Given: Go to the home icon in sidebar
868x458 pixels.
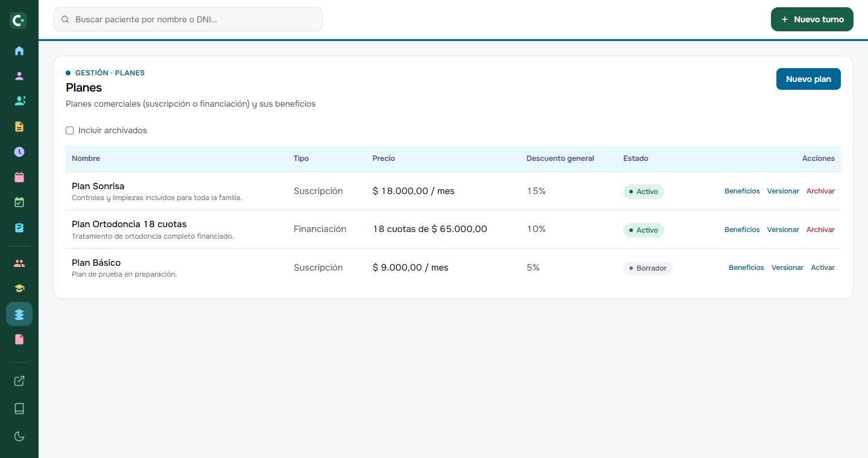Looking at the screenshot, I should 19,51.
